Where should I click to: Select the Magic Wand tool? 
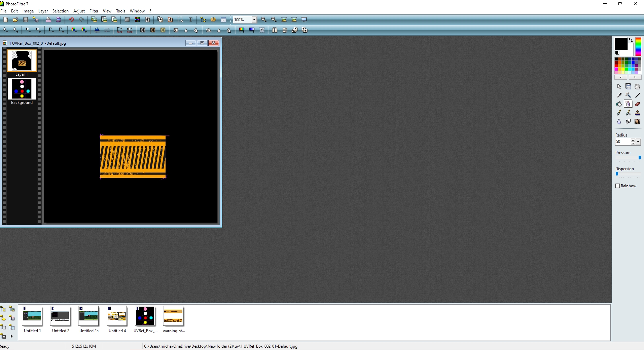pyautogui.click(x=628, y=95)
